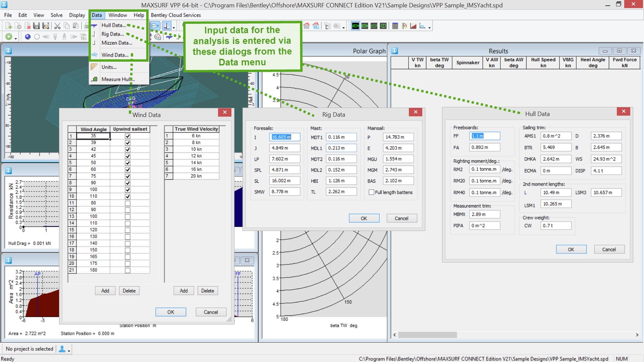Click the FF freeboard input field
Screen dimensions: 644x362
(485, 136)
